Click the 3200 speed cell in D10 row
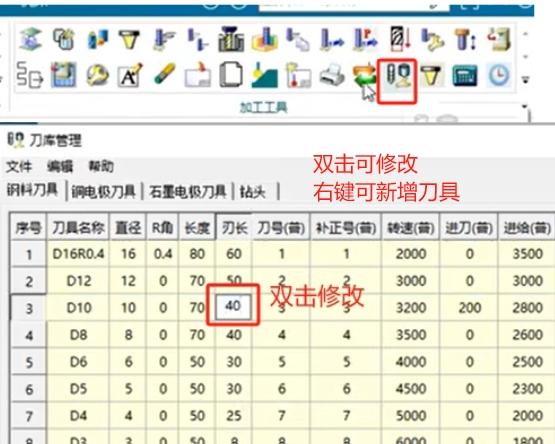Screen dimensions: 555x444 (x=411, y=308)
